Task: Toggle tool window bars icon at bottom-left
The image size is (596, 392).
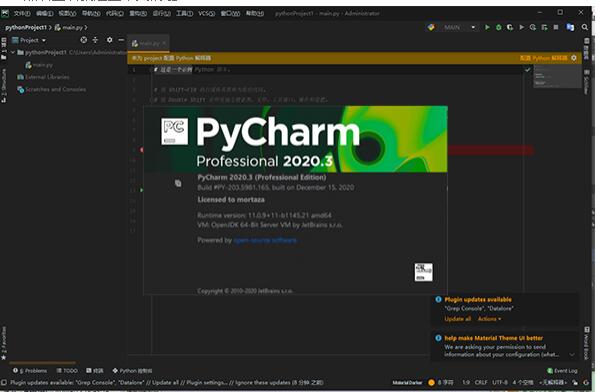Action: (x=4, y=383)
